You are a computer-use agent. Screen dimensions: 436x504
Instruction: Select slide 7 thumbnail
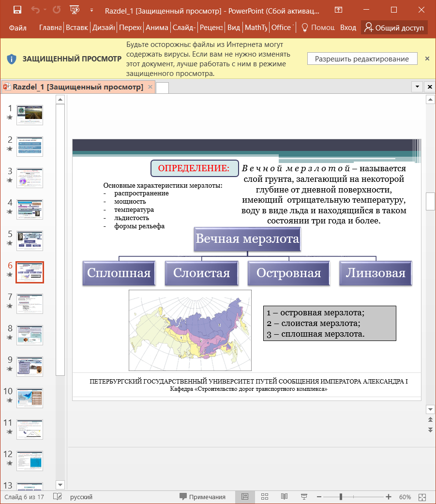click(30, 304)
